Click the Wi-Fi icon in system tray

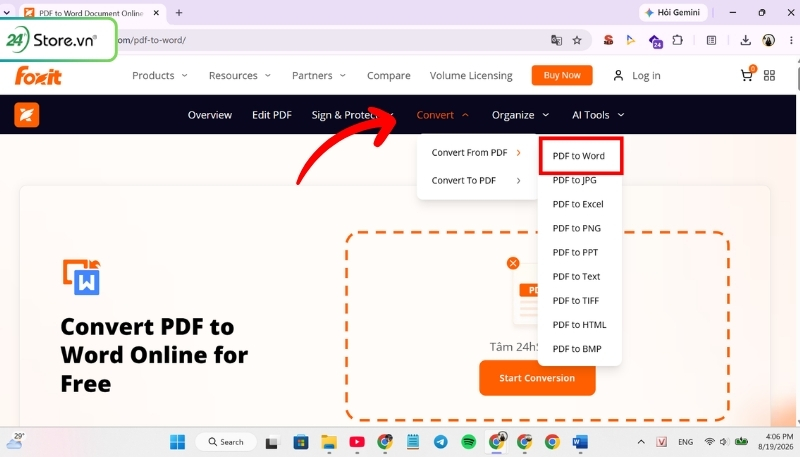pyautogui.click(x=709, y=442)
